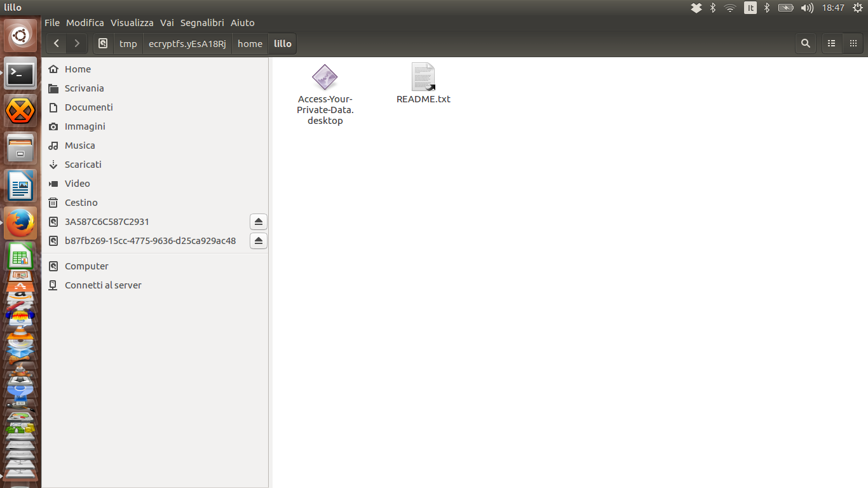868x488 pixels.
Task: Select the lillo path segment
Action: 283,44
